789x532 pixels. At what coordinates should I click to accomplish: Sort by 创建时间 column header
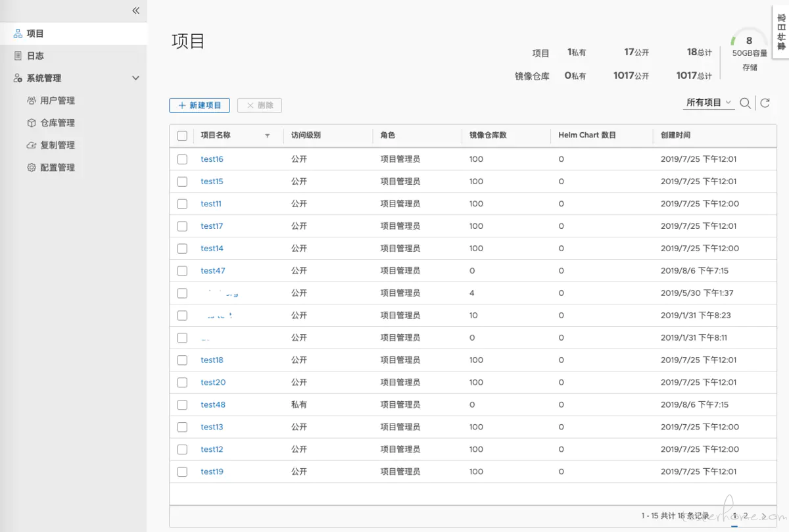tap(676, 135)
